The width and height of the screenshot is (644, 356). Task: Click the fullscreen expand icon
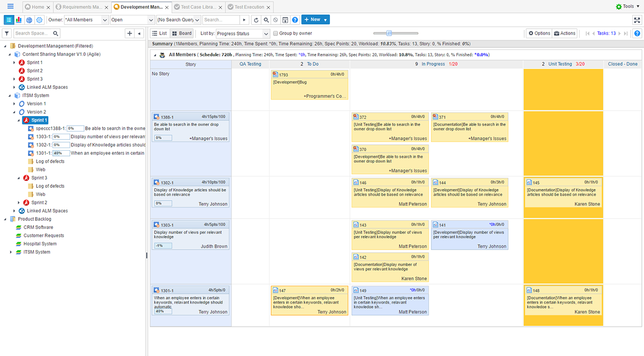pyautogui.click(x=637, y=20)
